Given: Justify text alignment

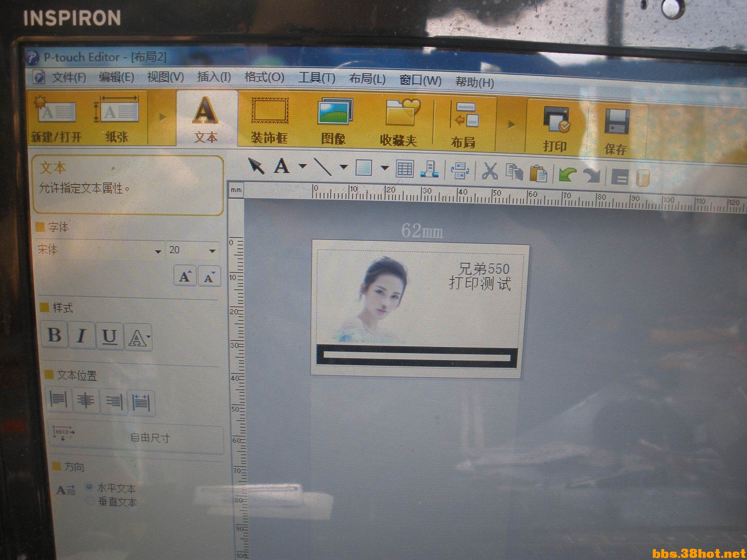Looking at the screenshot, I should point(142,402).
